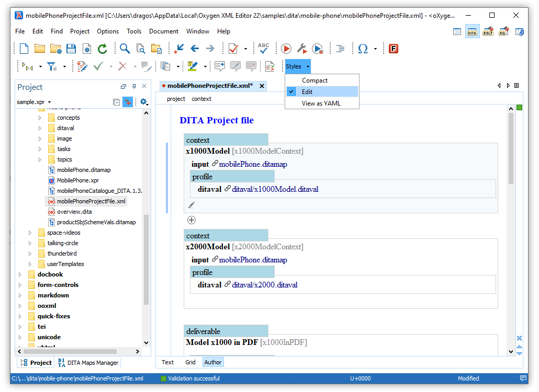Expand the docbook folder
The image size is (539, 392).
[20, 274]
